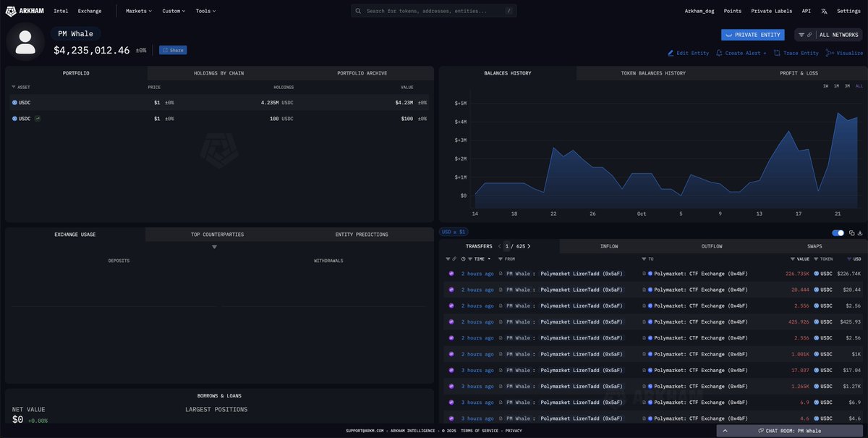Screen dimensions: 868x438
Task: Switch to the Profit & Loss tab
Action: pos(799,73)
